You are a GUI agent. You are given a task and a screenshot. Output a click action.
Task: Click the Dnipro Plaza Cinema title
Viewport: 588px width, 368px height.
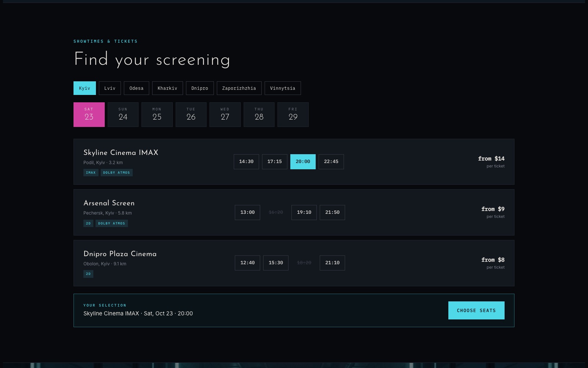pos(120,254)
